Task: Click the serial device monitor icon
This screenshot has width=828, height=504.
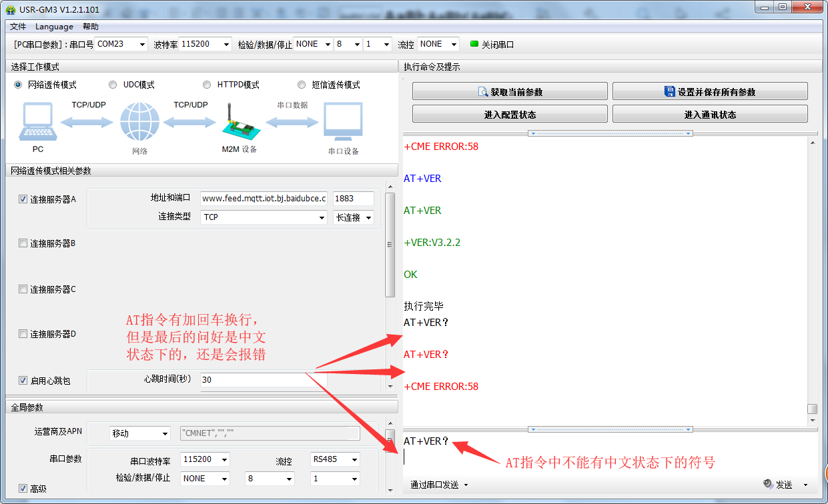Action: (x=343, y=121)
